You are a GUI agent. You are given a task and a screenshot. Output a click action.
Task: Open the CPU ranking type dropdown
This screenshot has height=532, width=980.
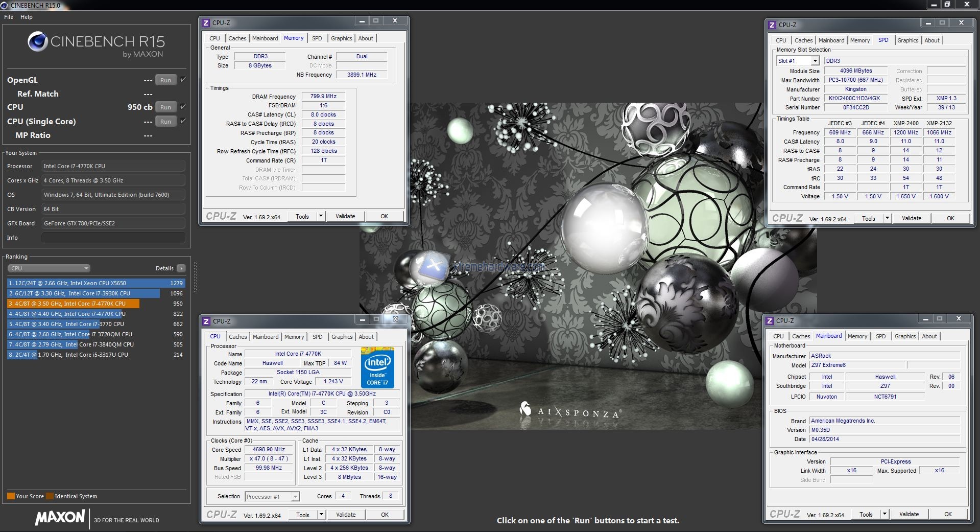(49, 268)
